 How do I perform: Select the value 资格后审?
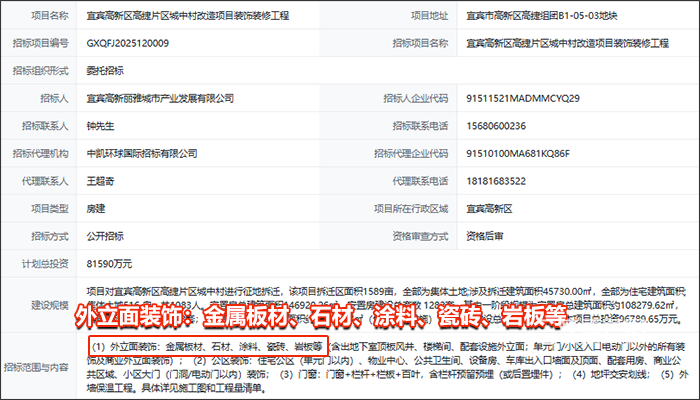pos(485,236)
